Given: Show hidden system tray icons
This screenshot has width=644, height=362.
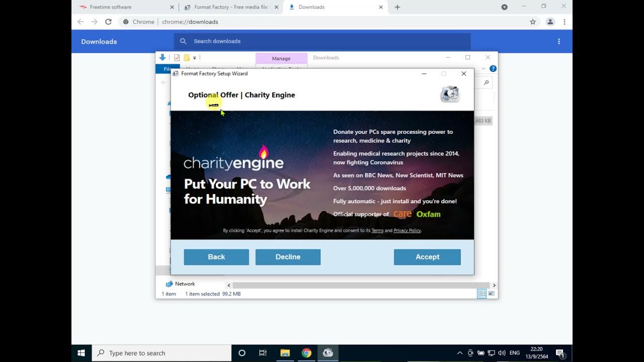Looking at the screenshot, I should click(x=460, y=353).
